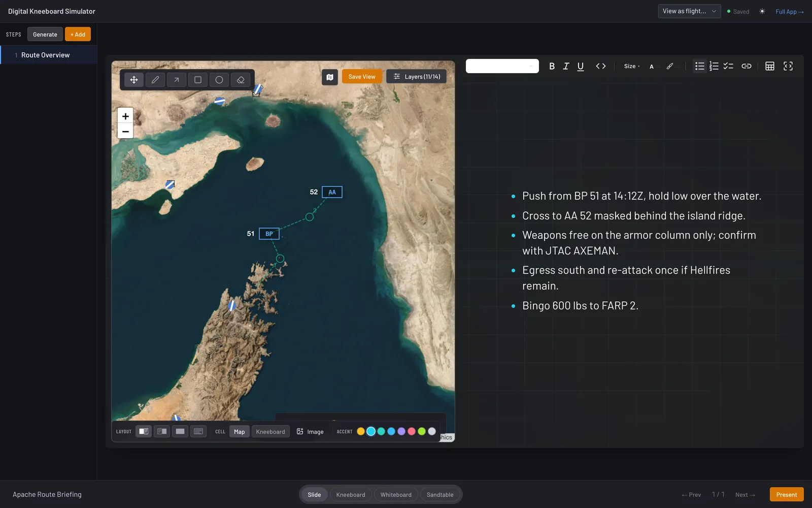The image size is (812, 508).
Task: Insert a table
Action: (770, 66)
